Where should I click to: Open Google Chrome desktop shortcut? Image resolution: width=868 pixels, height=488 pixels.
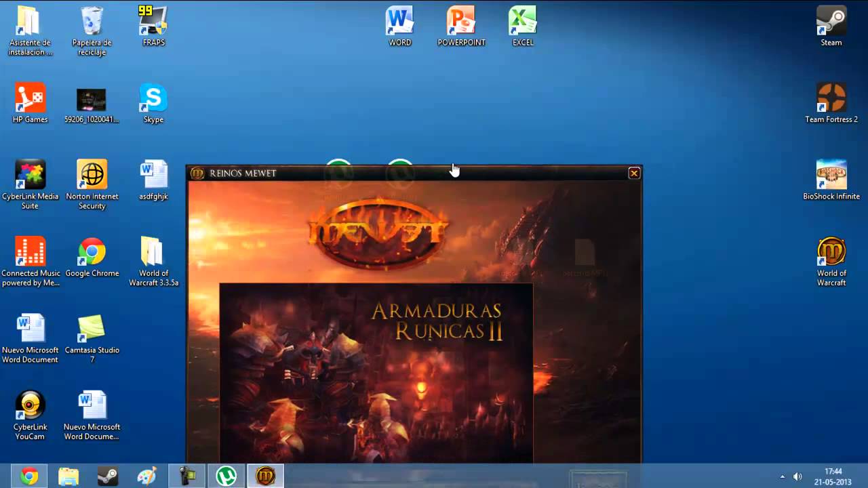coord(92,258)
